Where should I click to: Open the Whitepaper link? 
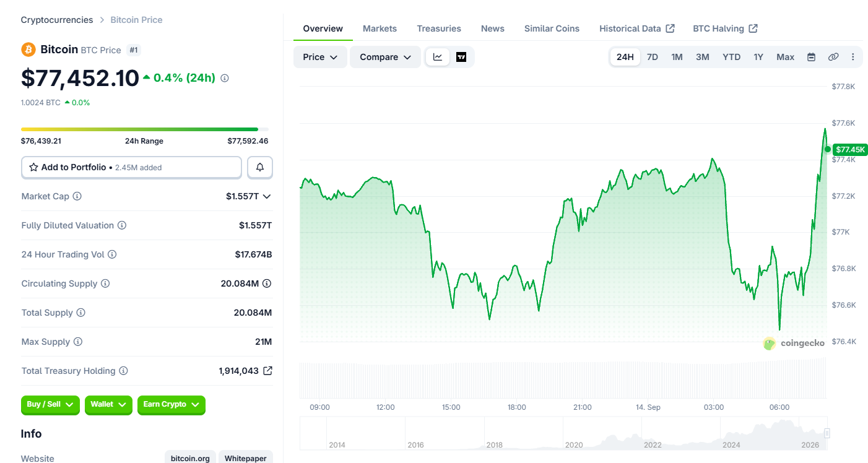coord(245,458)
